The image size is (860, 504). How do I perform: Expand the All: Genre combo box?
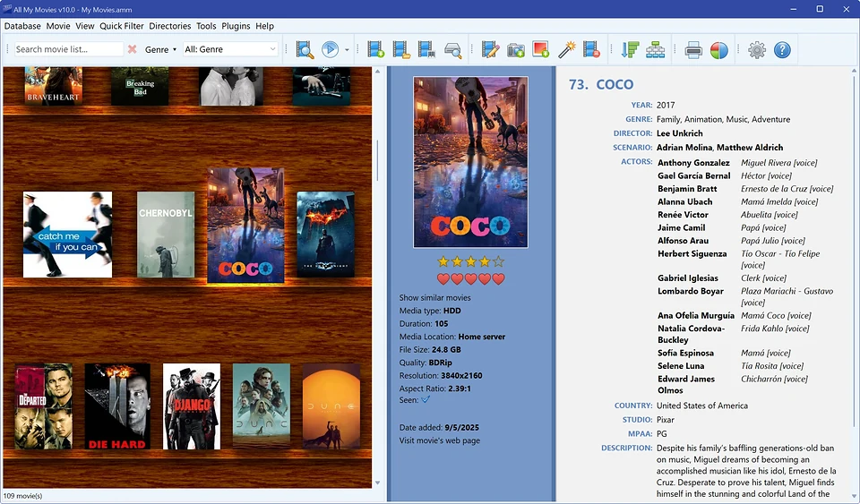tap(230, 49)
